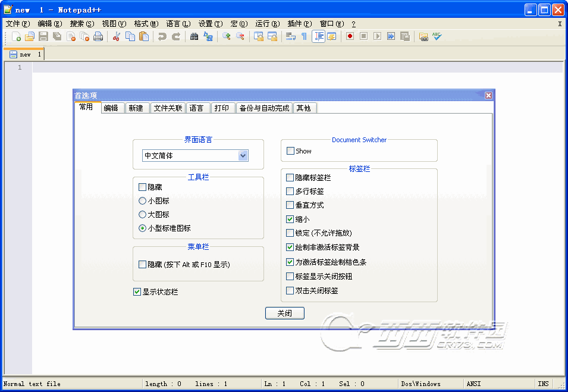Viewport: 568px width, 392px height.
Task: Select the 小型标准图标 radio button
Action: tap(142, 228)
